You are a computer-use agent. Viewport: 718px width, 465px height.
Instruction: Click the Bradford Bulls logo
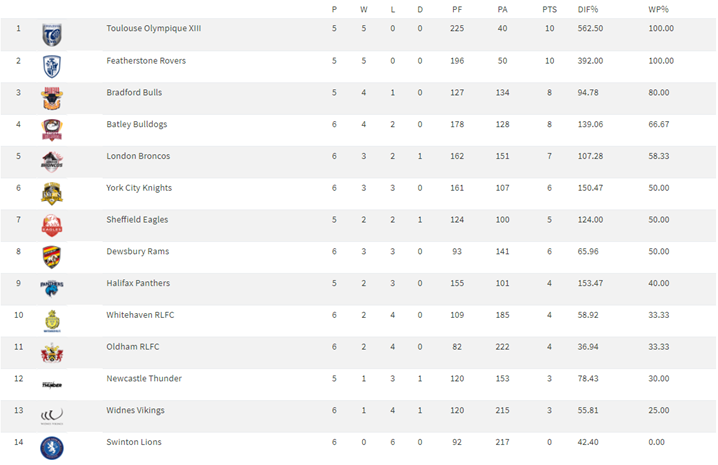pyautogui.click(x=52, y=98)
